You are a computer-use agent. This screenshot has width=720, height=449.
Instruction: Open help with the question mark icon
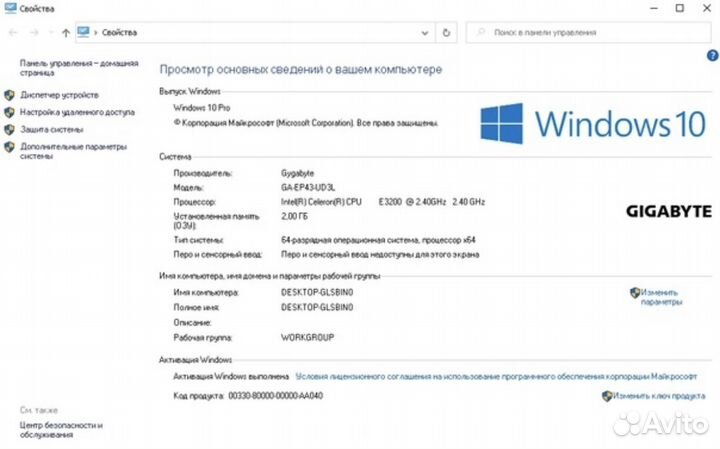(712, 56)
